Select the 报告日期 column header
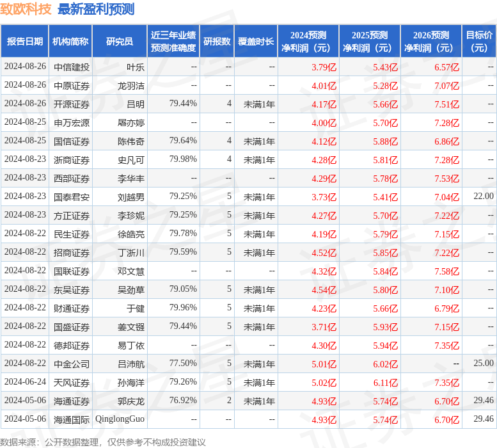 tap(25, 41)
